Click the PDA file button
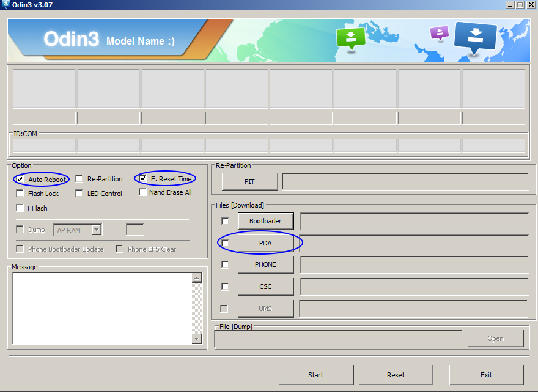The height and width of the screenshot is (392, 538). (265, 243)
